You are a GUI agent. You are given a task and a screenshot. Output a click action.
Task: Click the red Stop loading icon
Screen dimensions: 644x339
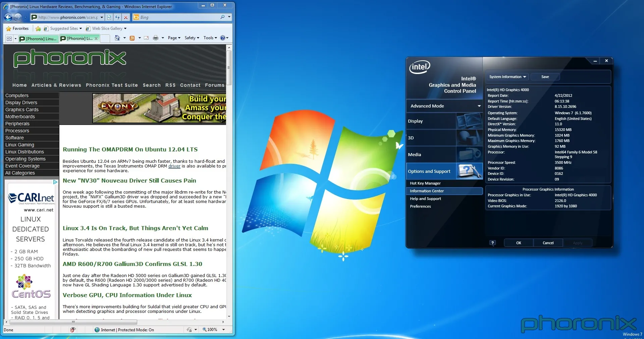(125, 17)
